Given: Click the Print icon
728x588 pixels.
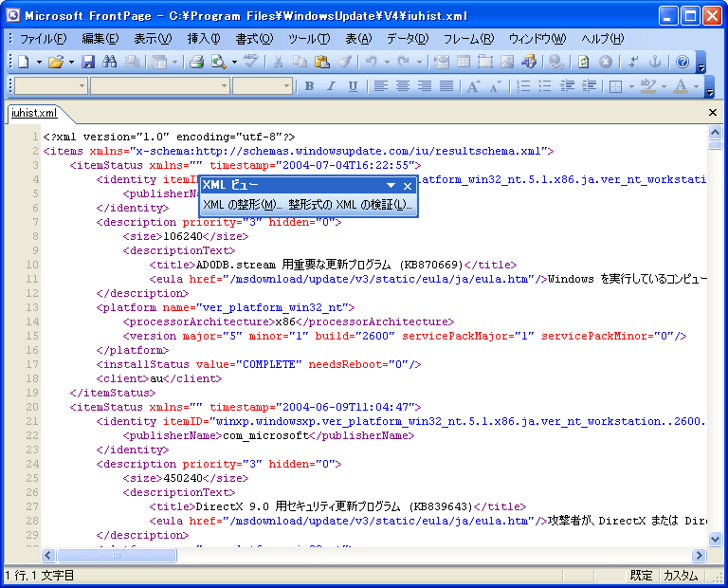Looking at the screenshot, I should click(196, 62).
